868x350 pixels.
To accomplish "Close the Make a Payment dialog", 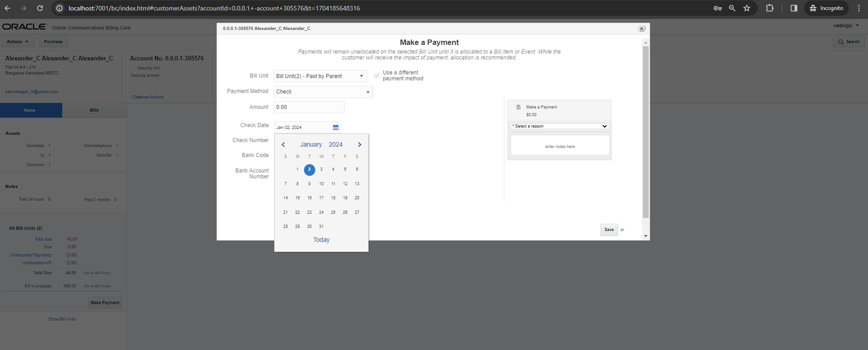I will click(x=642, y=29).
